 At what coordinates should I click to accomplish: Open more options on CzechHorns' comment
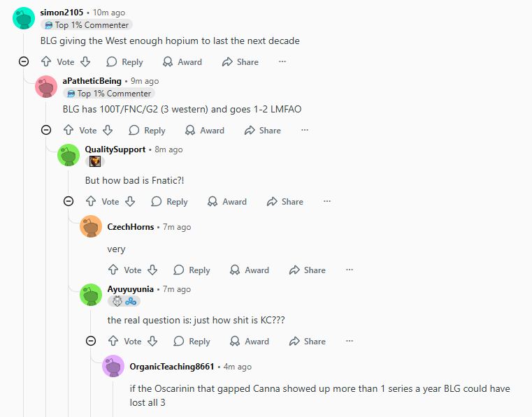point(350,270)
